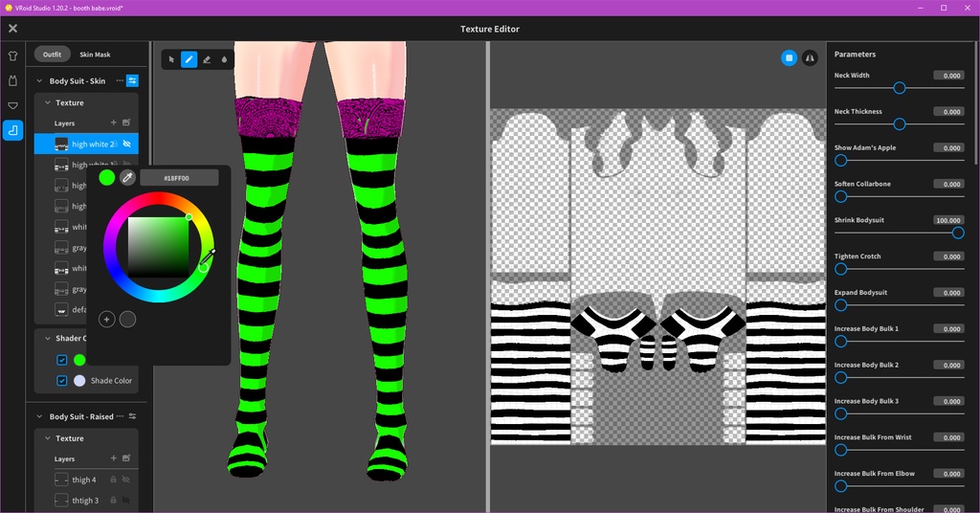This screenshot has width=980, height=513.
Task: Open the tops clothing category in sidebar
Action: click(x=12, y=56)
